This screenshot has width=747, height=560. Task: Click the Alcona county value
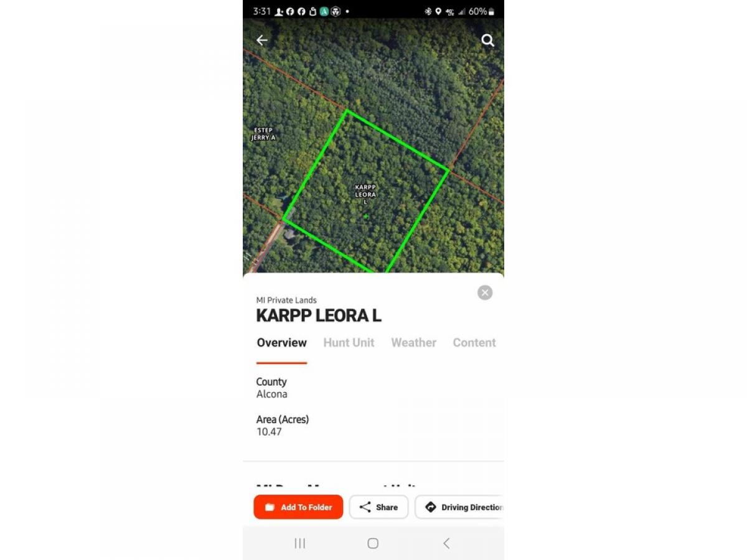pos(272,394)
